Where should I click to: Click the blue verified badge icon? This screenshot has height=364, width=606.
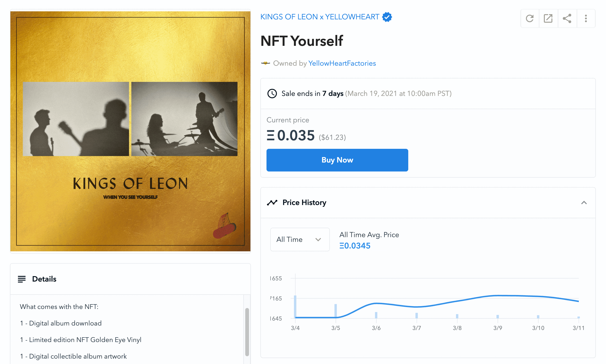click(x=387, y=17)
